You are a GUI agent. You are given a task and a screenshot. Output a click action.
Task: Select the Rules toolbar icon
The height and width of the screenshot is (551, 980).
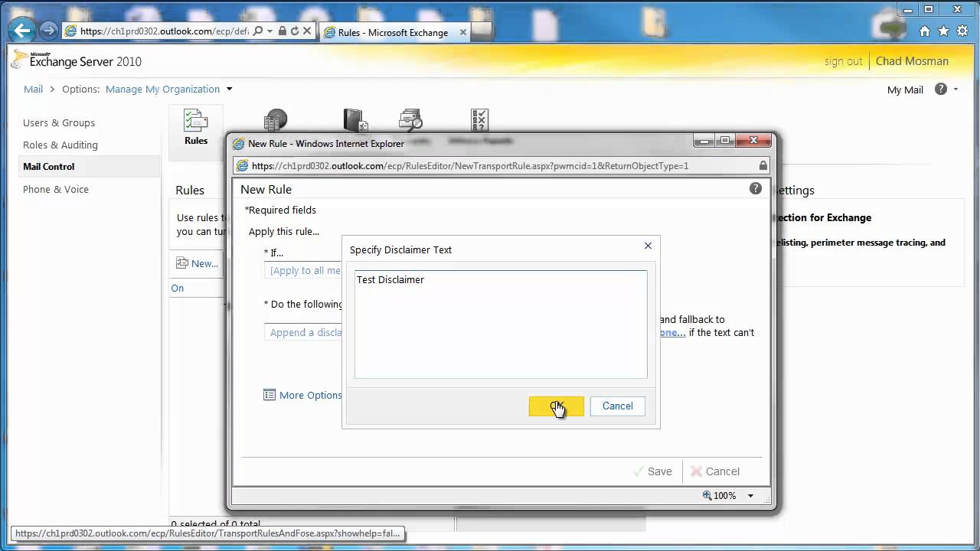tap(196, 127)
